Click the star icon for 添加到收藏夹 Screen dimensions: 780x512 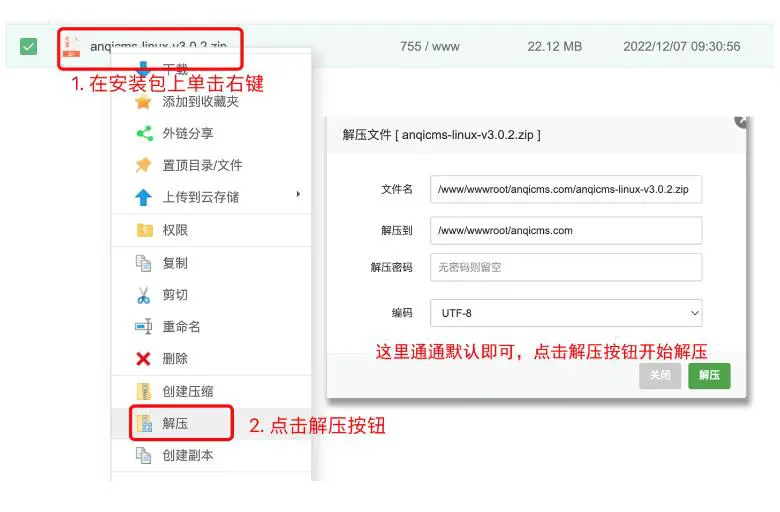[x=143, y=101]
